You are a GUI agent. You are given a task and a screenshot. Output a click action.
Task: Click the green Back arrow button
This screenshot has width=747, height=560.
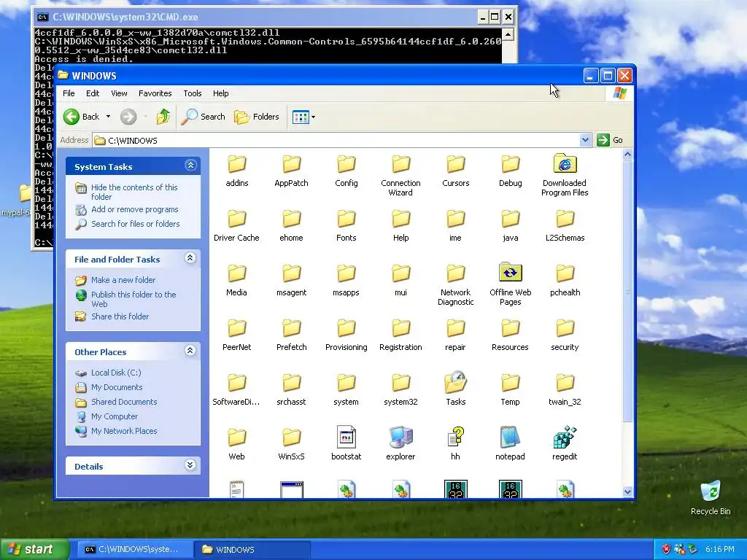pos(71,117)
